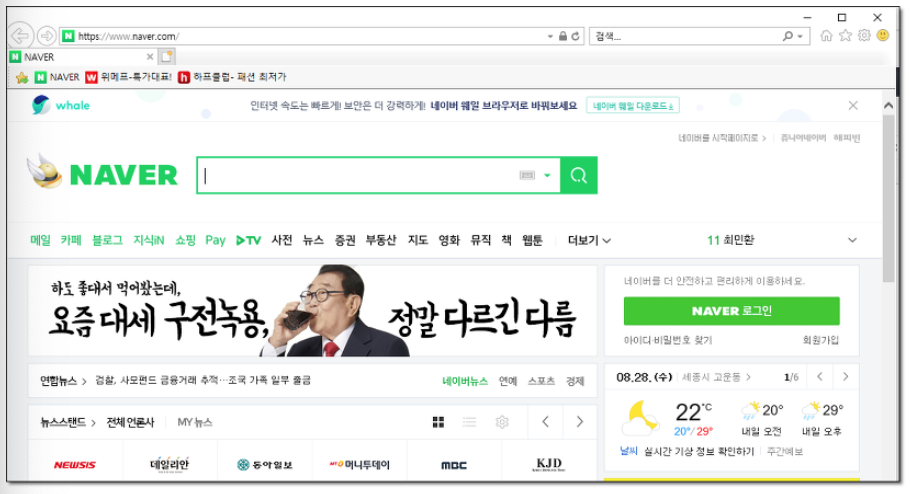Select 네이버뉴스 tab

[465, 381]
